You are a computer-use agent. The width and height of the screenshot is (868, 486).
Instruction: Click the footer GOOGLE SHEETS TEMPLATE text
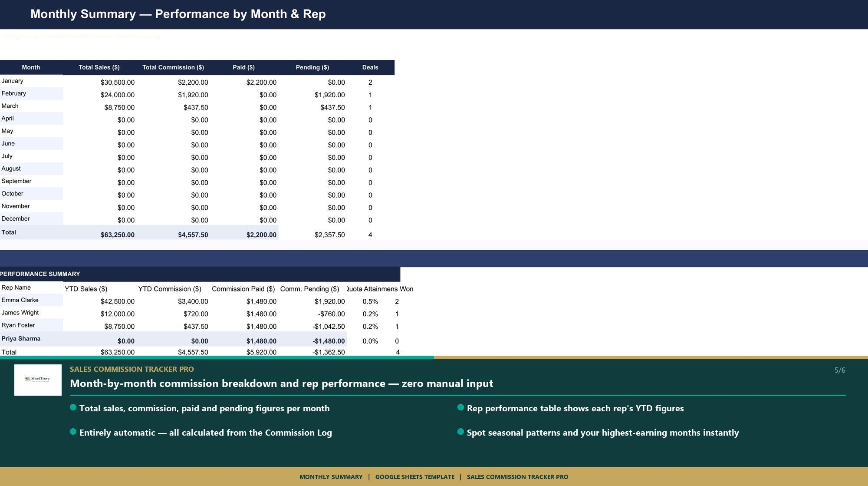[415, 477]
